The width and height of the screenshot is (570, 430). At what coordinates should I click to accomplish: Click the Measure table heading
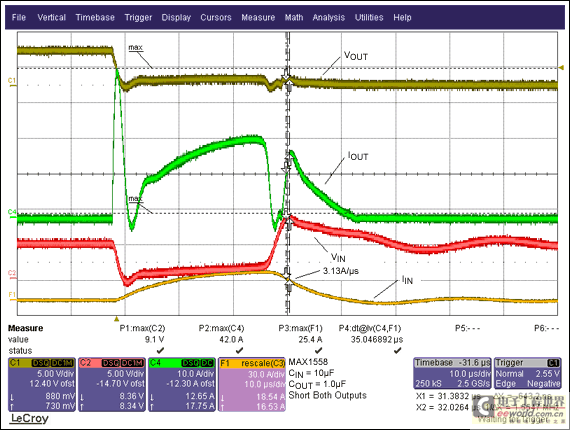[x=25, y=328]
